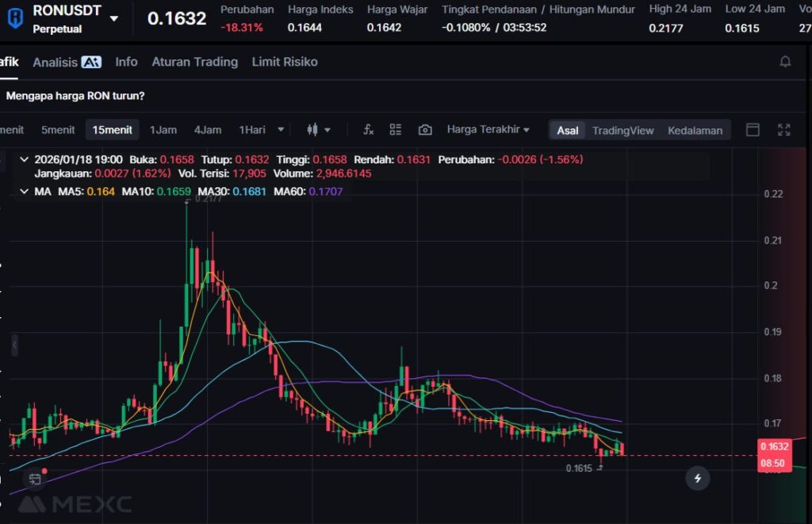This screenshot has width=812, height=524.
Task: Go to the Limit Risiko tab
Action: [x=285, y=62]
